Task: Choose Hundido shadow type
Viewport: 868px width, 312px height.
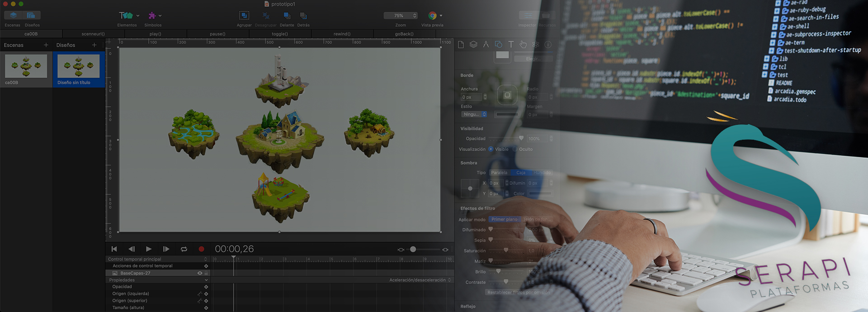Action: pos(542,173)
